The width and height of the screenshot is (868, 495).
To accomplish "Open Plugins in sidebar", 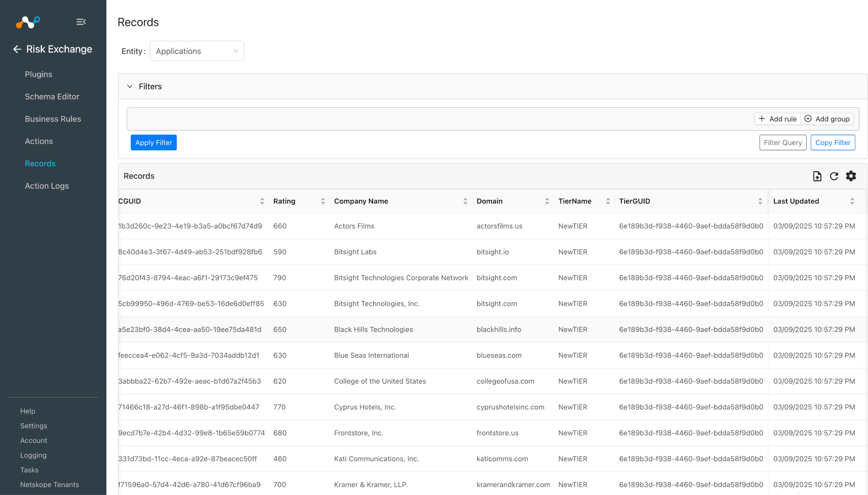I will 39,74.
